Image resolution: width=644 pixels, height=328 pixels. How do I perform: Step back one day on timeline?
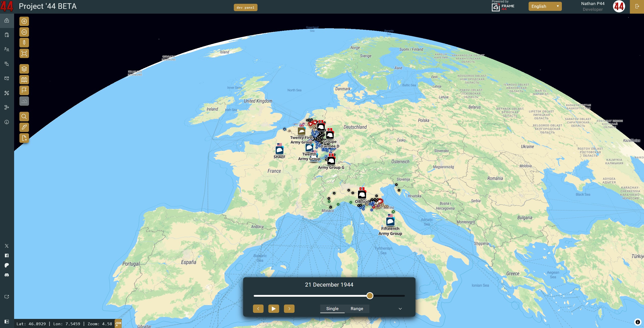258,309
